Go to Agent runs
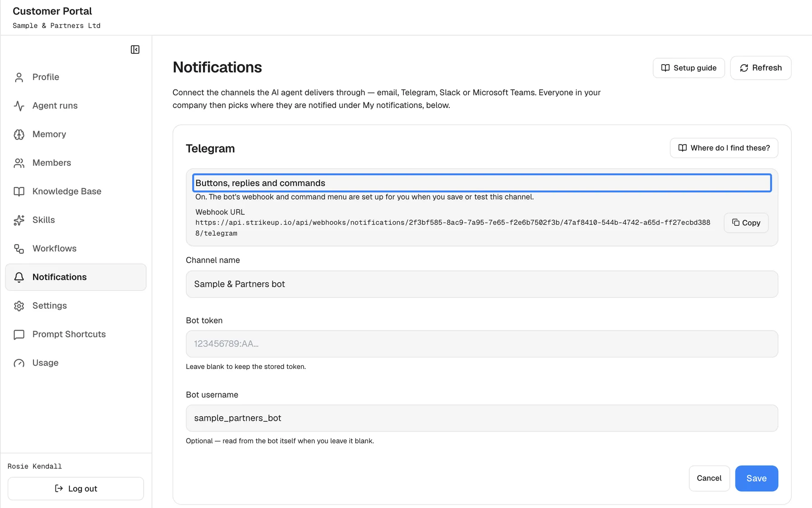The width and height of the screenshot is (812, 508). 76,106
